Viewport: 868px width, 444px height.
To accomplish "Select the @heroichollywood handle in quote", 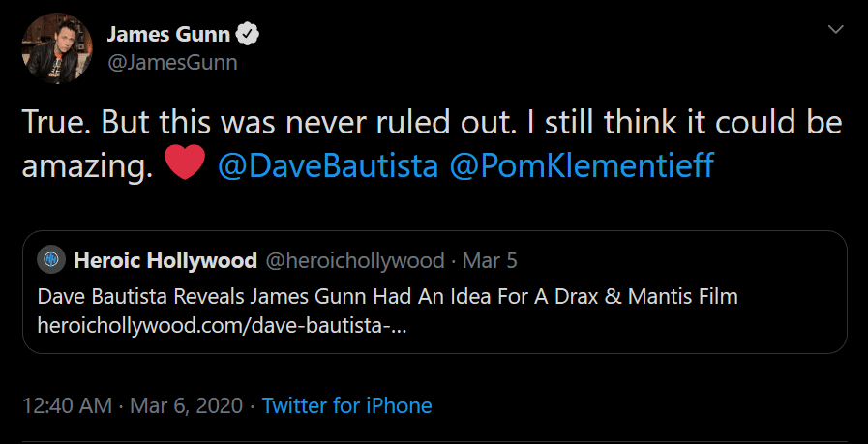I will coord(354,260).
